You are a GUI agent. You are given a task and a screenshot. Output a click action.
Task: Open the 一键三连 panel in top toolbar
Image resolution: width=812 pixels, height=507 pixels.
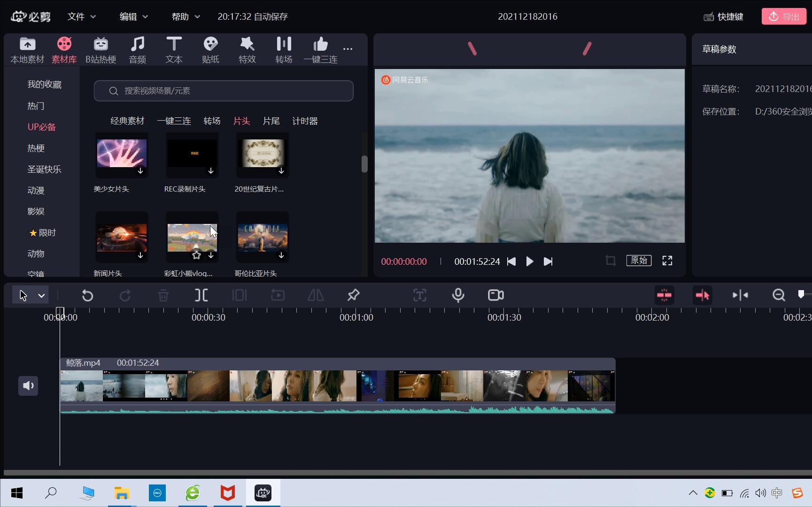(x=320, y=50)
